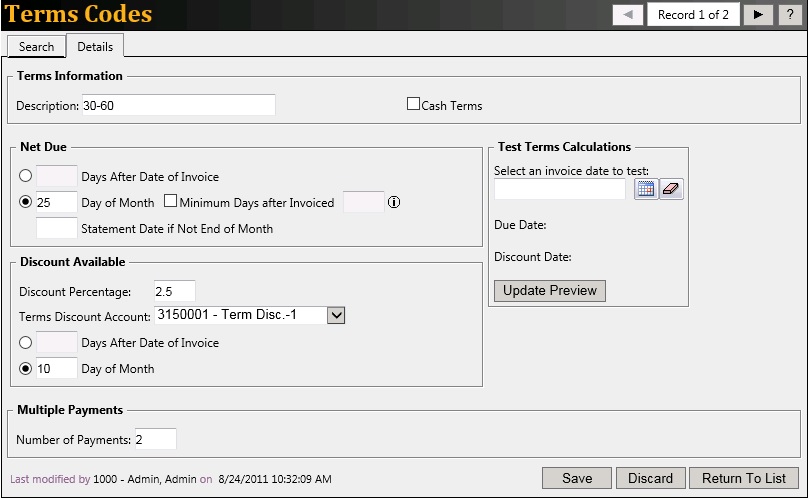The height and width of the screenshot is (498, 808).
Task: Click the minimum days info icon
Action: click(x=394, y=202)
